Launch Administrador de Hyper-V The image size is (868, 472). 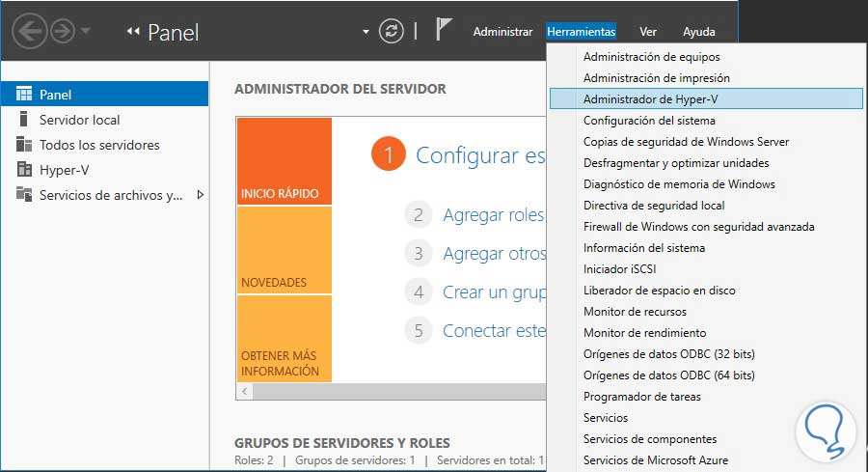point(706,99)
